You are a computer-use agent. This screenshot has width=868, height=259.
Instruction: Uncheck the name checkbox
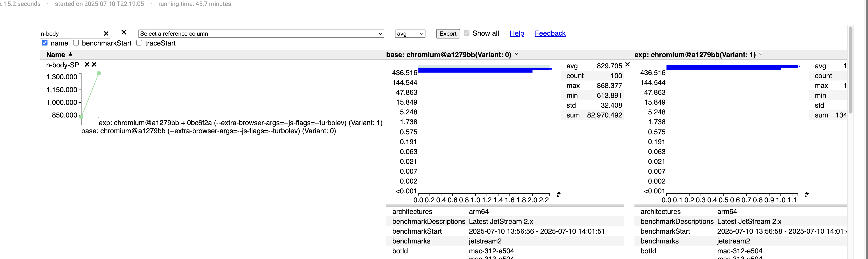coord(44,43)
